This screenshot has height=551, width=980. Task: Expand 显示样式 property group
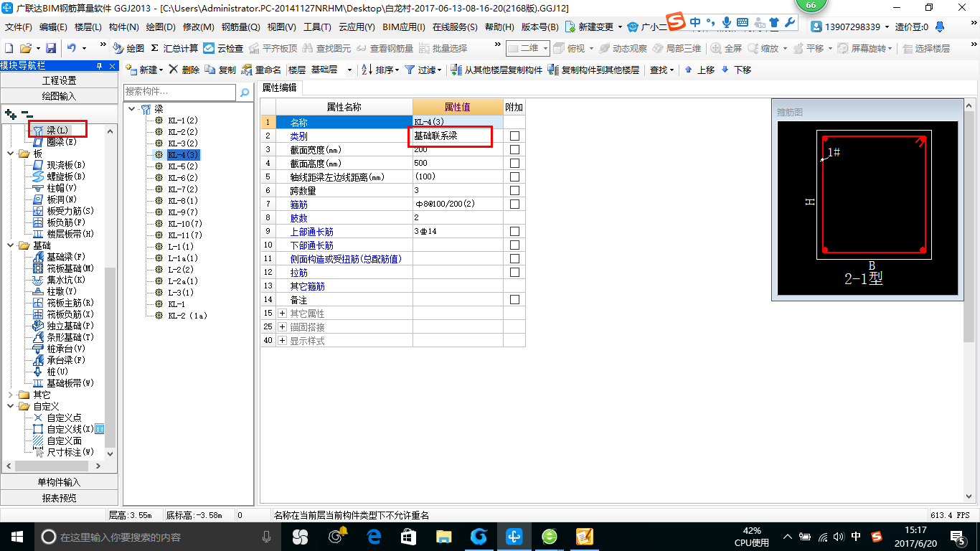click(283, 341)
